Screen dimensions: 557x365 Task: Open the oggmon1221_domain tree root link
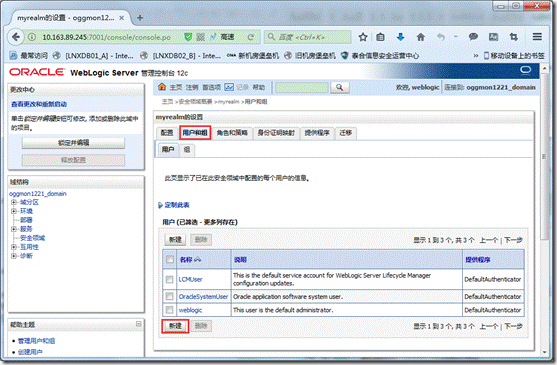coord(38,194)
